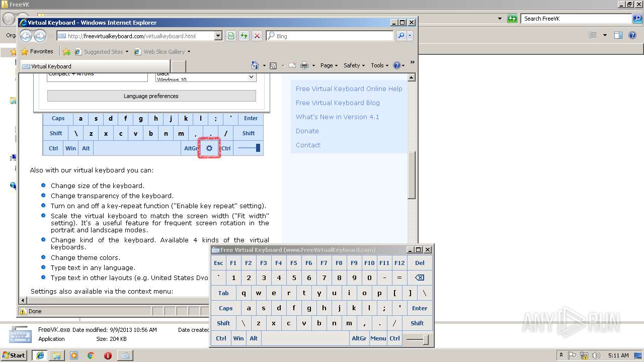Screen dimensions: 644x362
Task: Add page to Favorites bar icon
Action: coord(66,51)
